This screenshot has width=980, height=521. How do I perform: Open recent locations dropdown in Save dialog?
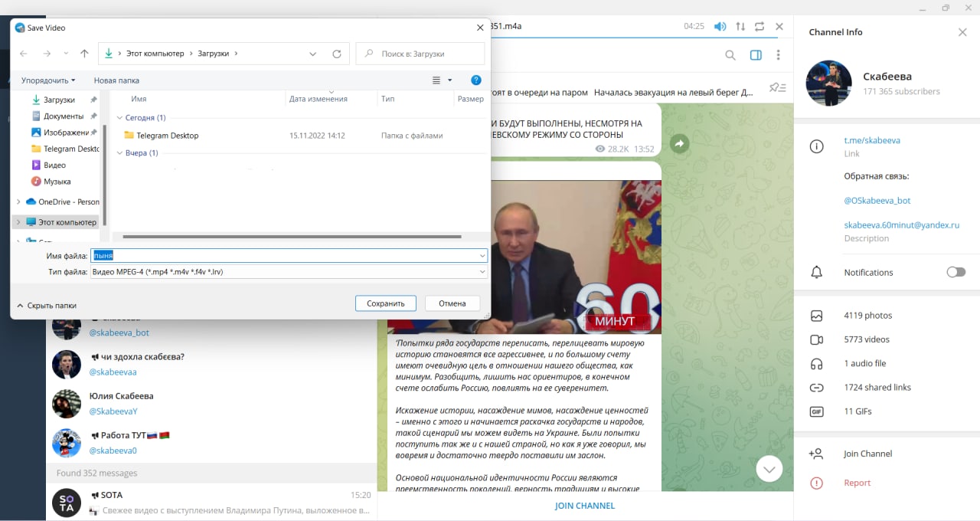tap(66, 54)
